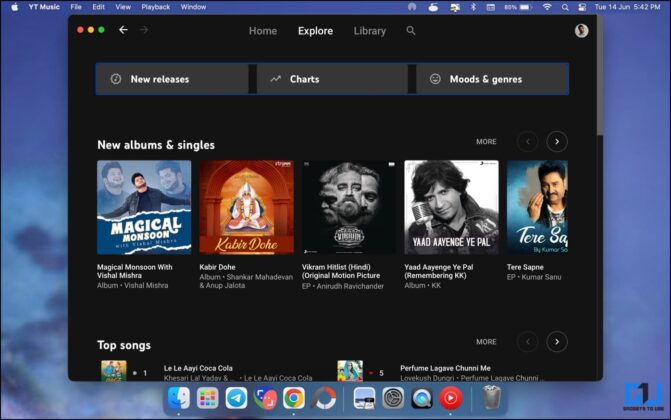671x420 pixels.
Task: Open artist Kumar Sanu link
Action: tap(541, 277)
